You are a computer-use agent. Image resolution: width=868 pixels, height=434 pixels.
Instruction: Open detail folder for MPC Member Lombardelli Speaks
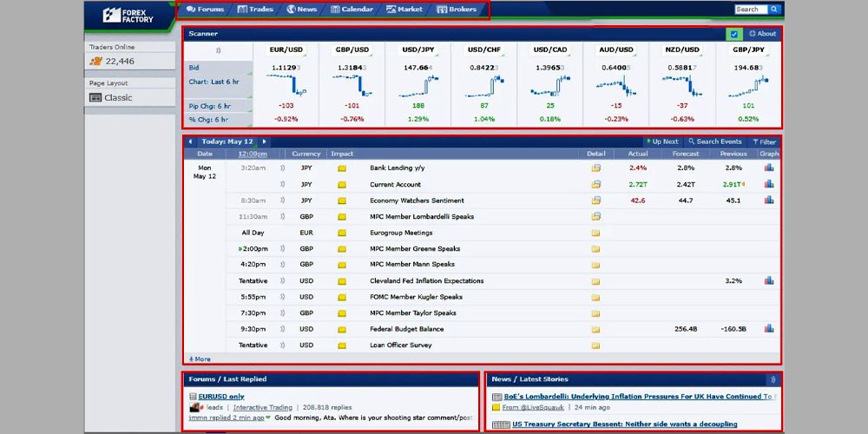[x=595, y=216]
